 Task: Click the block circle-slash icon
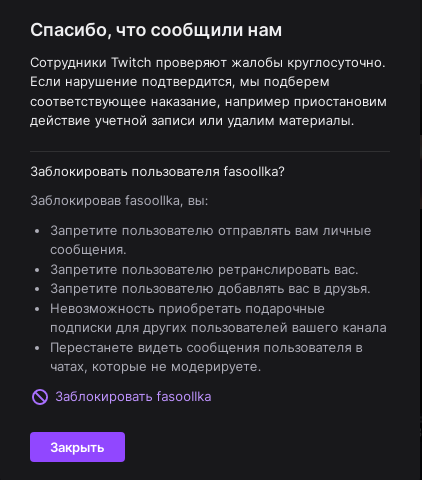pos(40,397)
